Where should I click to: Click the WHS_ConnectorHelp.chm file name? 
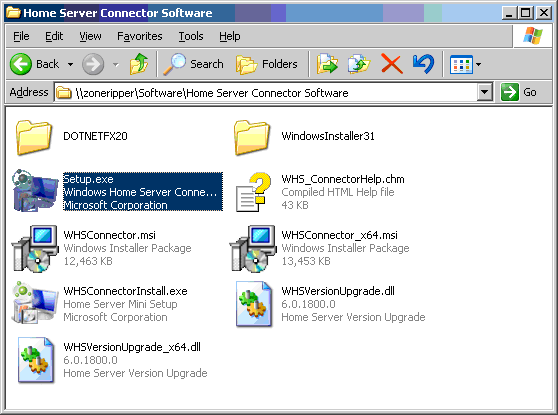coord(343,179)
